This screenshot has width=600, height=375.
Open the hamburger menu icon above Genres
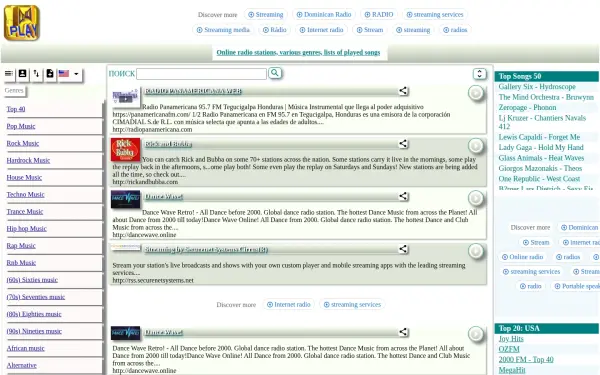(x=9, y=73)
